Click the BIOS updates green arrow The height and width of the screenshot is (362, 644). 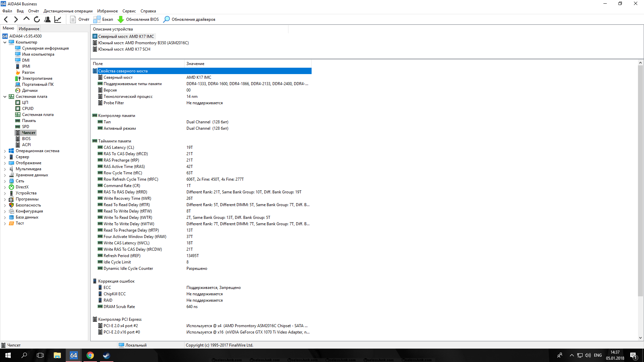pyautogui.click(x=121, y=19)
